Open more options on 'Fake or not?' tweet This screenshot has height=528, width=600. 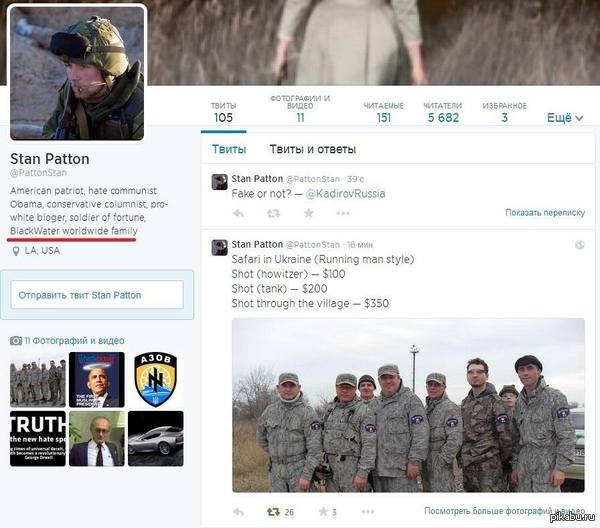click(x=343, y=213)
